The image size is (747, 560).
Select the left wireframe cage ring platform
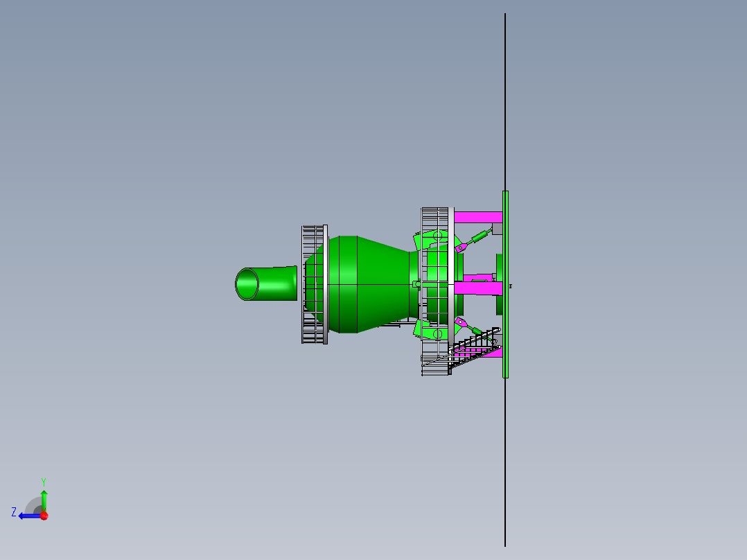(x=315, y=284)
